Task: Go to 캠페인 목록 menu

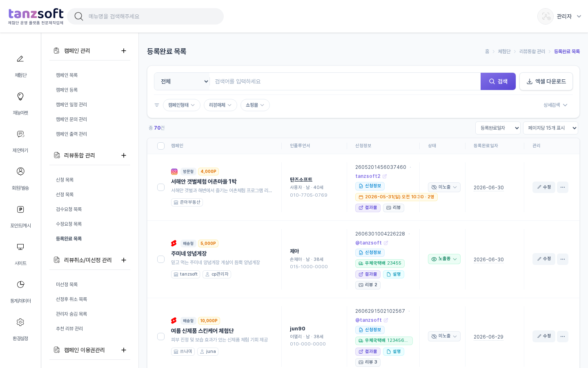Action: click(x=67, y=75)
